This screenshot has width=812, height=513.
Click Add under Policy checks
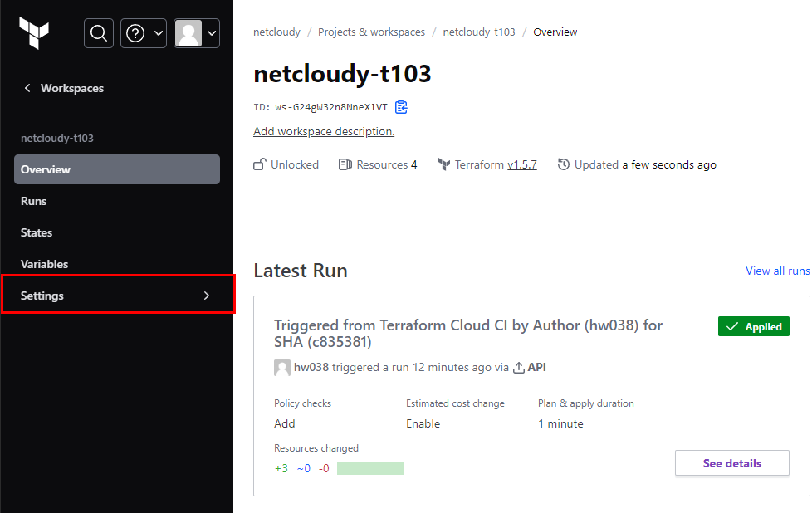click(284, 423)
